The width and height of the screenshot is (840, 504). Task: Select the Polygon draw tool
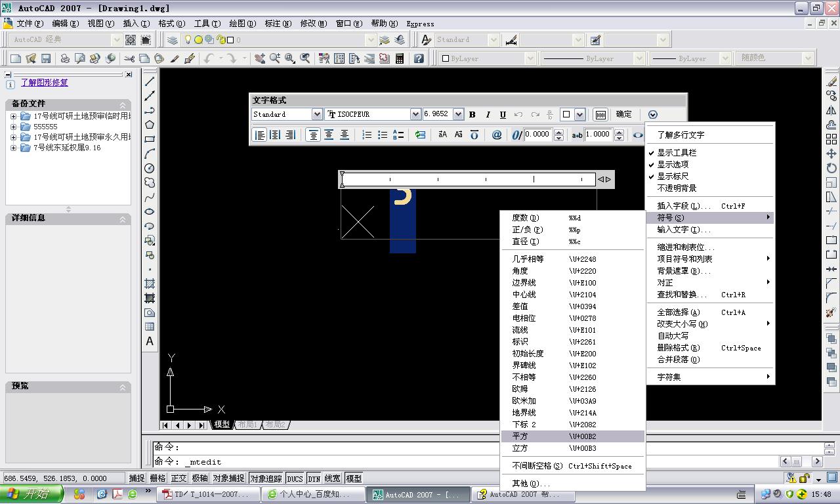[150, 125]
